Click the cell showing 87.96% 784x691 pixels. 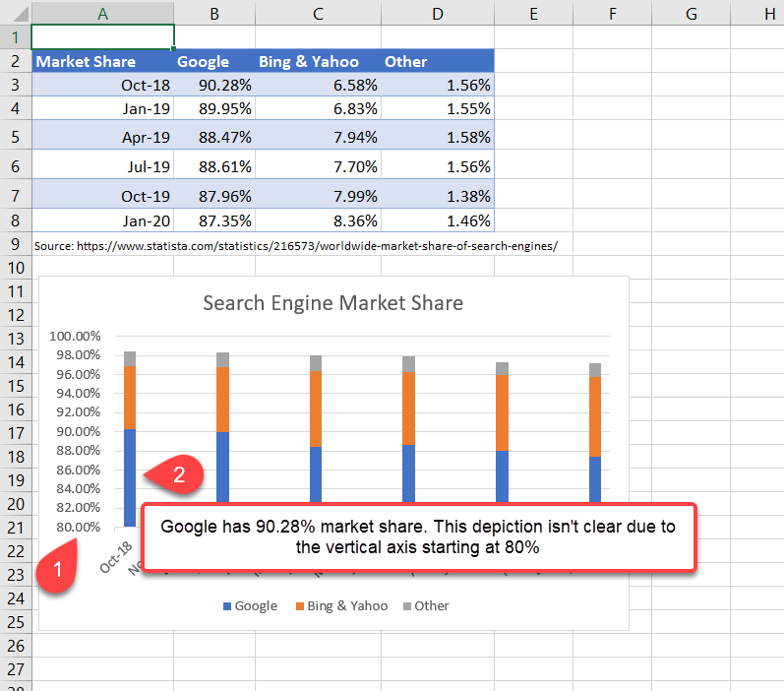[214, 196]
